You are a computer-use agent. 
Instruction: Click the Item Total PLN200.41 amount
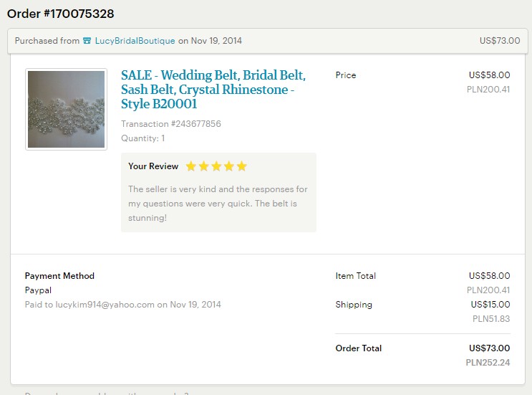click(488, 290)
